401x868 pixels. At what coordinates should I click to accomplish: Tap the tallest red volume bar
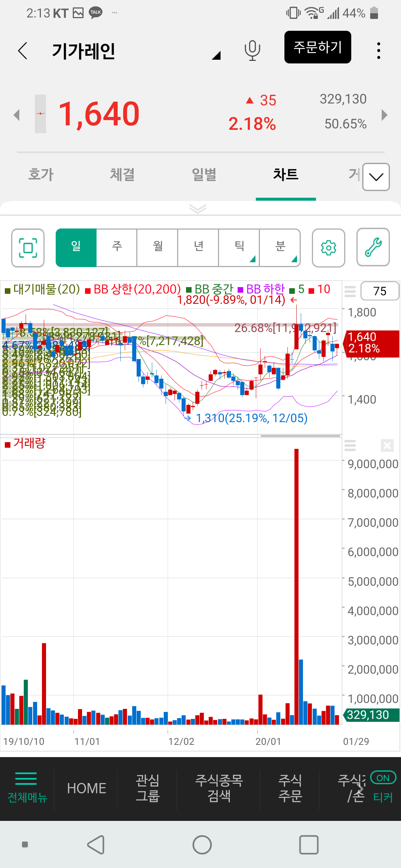pos(297,586)
